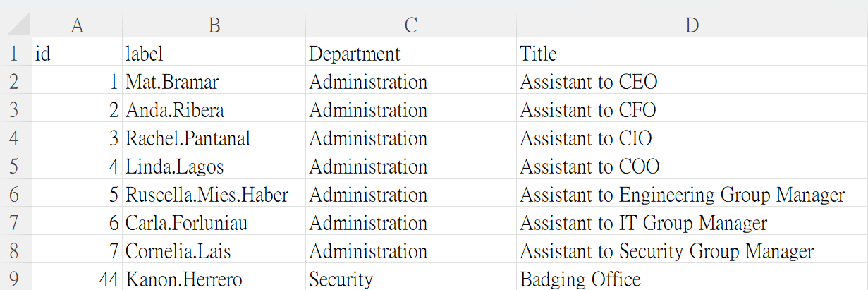Select the 'Assistant to CFO' cell
The height and width of the screenshot is (290, 868).
pos(692,110)
